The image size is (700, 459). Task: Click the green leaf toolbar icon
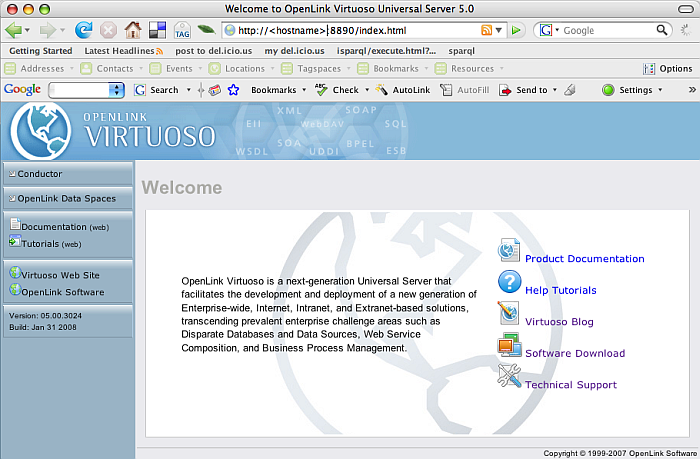tap(206, 29)
